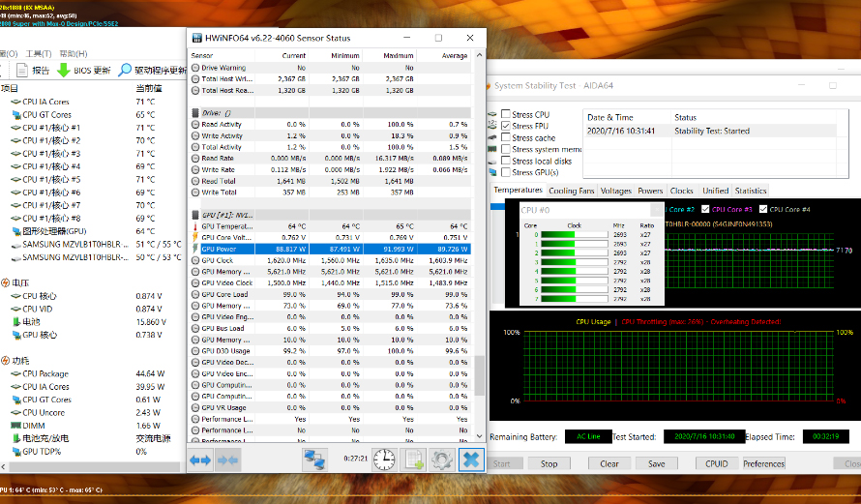Open the Voltages tab
The height and width of the screenshot is (504, 861).
click(x=615, y=192)
